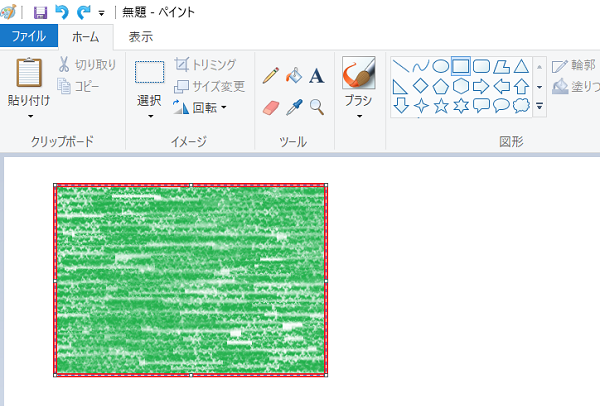Expand the ブラシ types dropdown

click(359, 116)
